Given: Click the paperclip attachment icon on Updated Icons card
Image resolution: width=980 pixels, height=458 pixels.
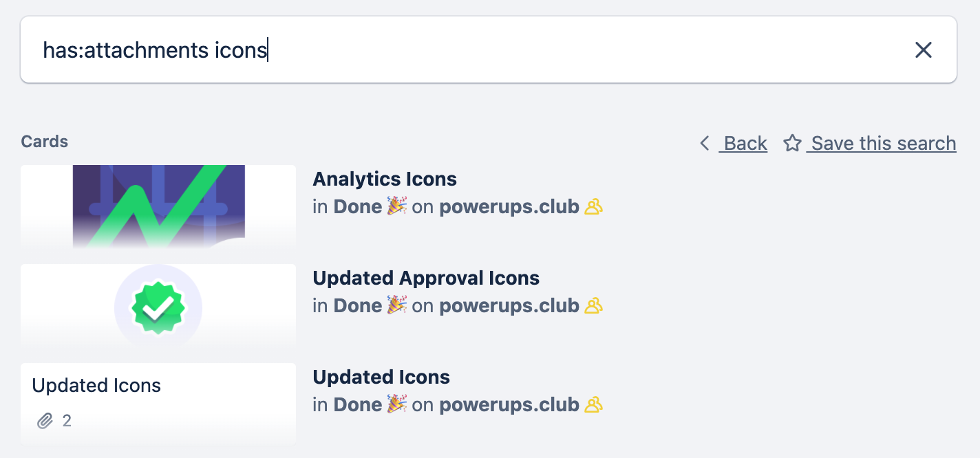Looking at the screenshot, I should [x=45, y=420].
